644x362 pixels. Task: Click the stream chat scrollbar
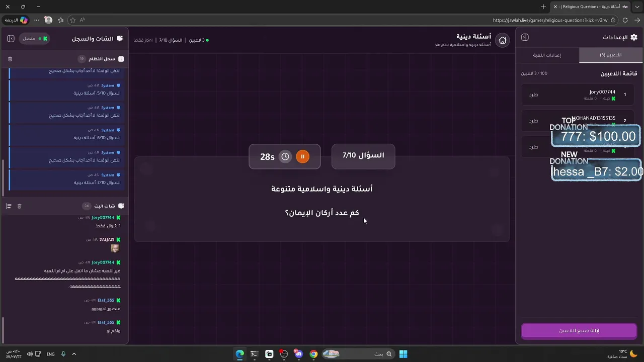tap(3, 329)
